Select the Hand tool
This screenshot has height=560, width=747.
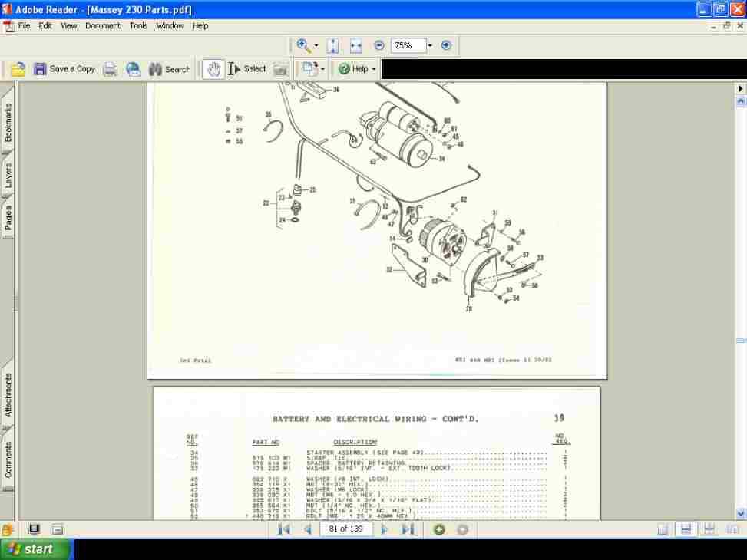213,68
